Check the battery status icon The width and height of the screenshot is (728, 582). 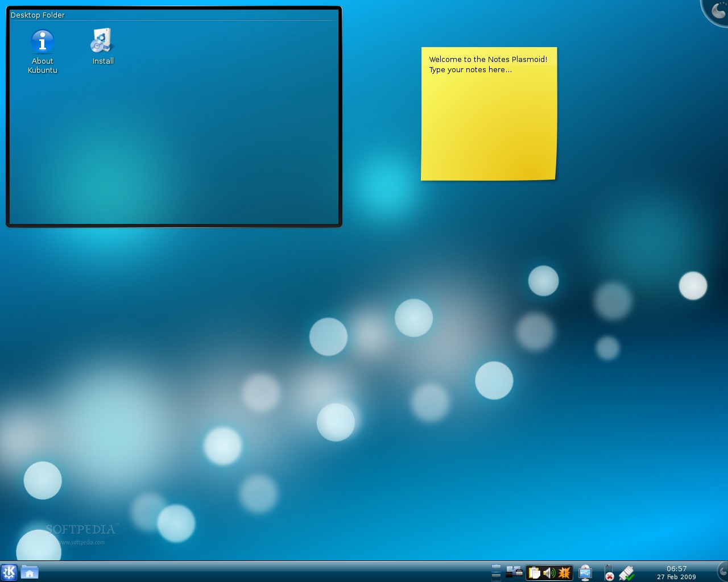click(x=609, y=573)
